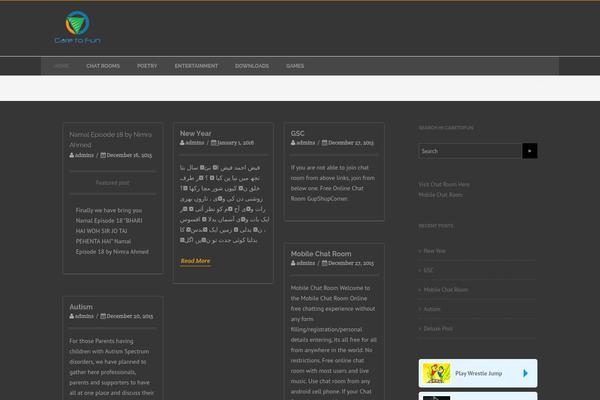Click the Featured post label
This screenshot has height=400, width=600.
pyautogui.click(x=112, y=183)
